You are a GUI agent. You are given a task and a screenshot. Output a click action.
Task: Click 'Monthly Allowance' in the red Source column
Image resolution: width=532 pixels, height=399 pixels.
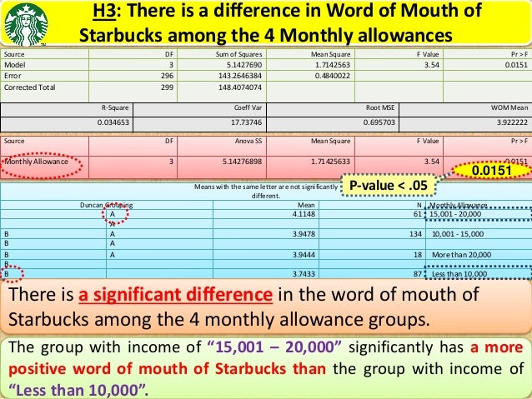click(37, 162)
